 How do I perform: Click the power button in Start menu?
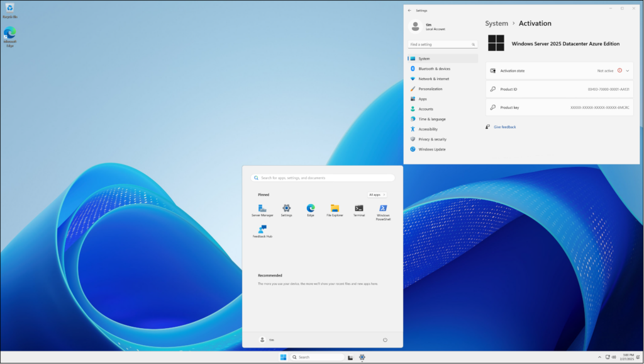[x=385, y=339]
